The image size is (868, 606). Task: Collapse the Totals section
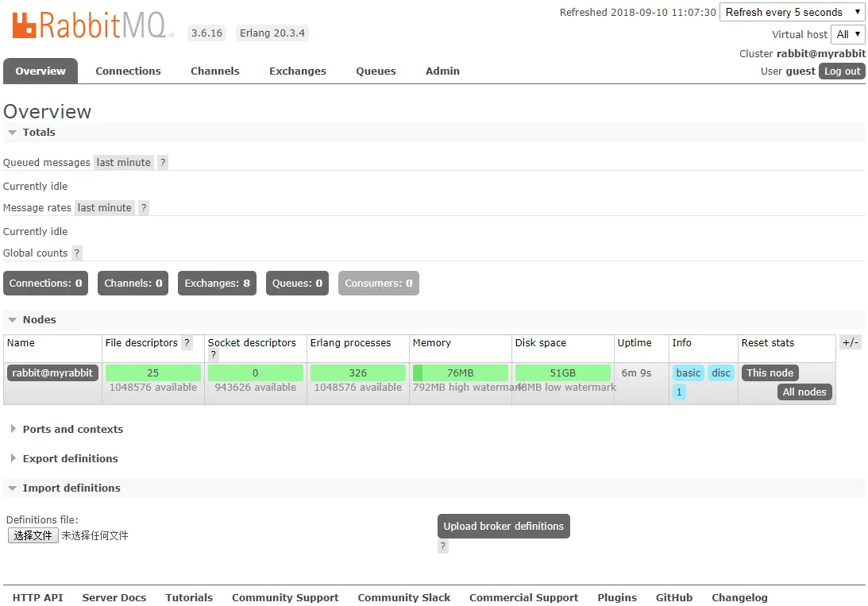click(32, 133)
